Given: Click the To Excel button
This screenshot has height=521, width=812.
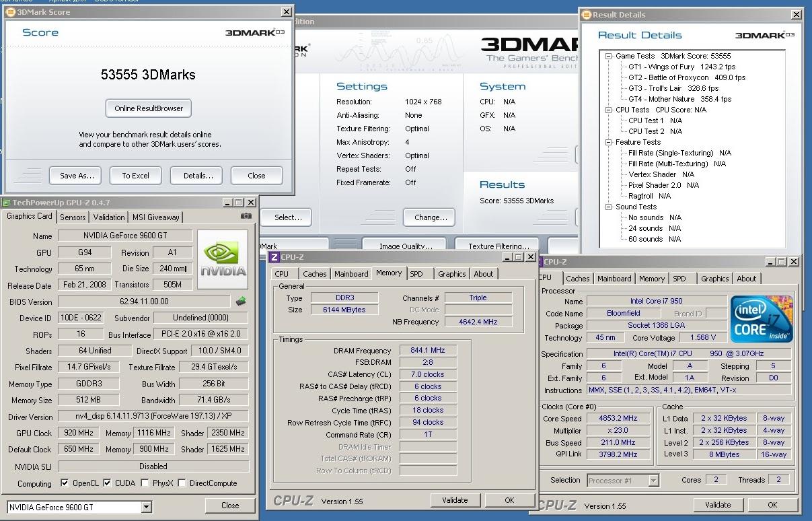Looking at the screenshot, I should (136, 176).
